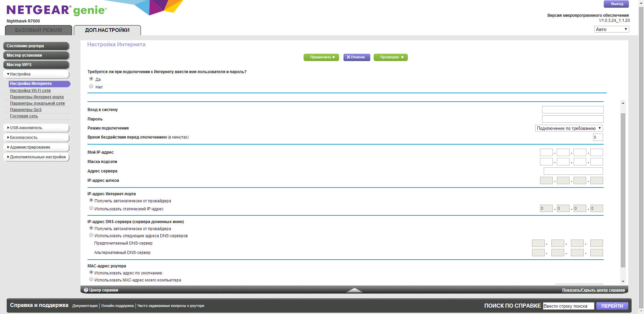Switch to 'ДОП.НАСТРОЙКИ' tab

point(107,30)
